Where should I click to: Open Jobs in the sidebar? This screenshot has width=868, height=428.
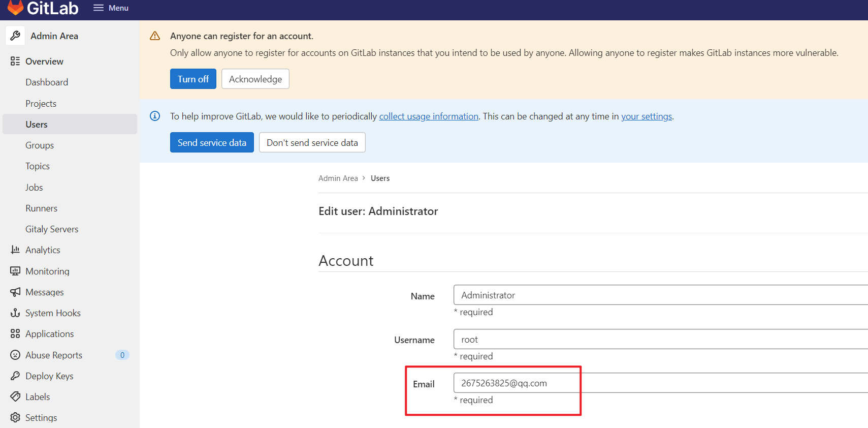pyautogui.click(x=34, y=187)
